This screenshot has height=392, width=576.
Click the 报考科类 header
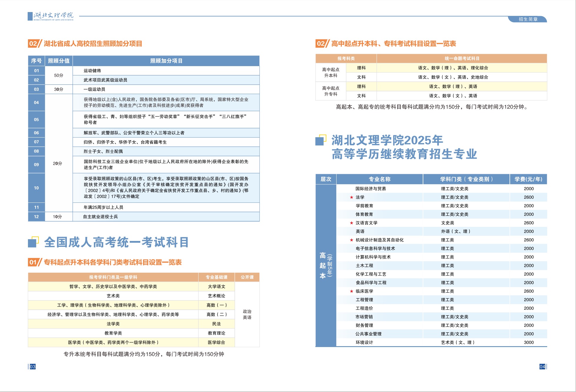[x=346, y=58]
